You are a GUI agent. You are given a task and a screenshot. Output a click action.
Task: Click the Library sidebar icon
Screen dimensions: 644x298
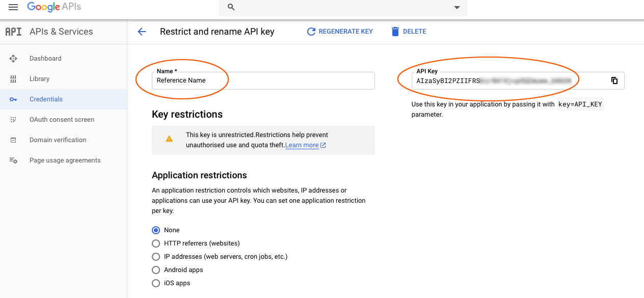(14, 79)
